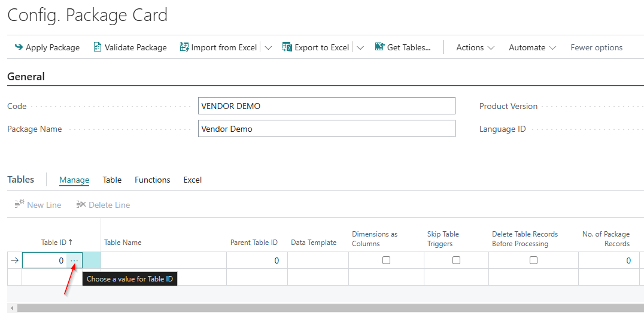Click the Package Name input field
Image resolution: width=644 pixels, height=324 pixels.
tap(326, 129)
